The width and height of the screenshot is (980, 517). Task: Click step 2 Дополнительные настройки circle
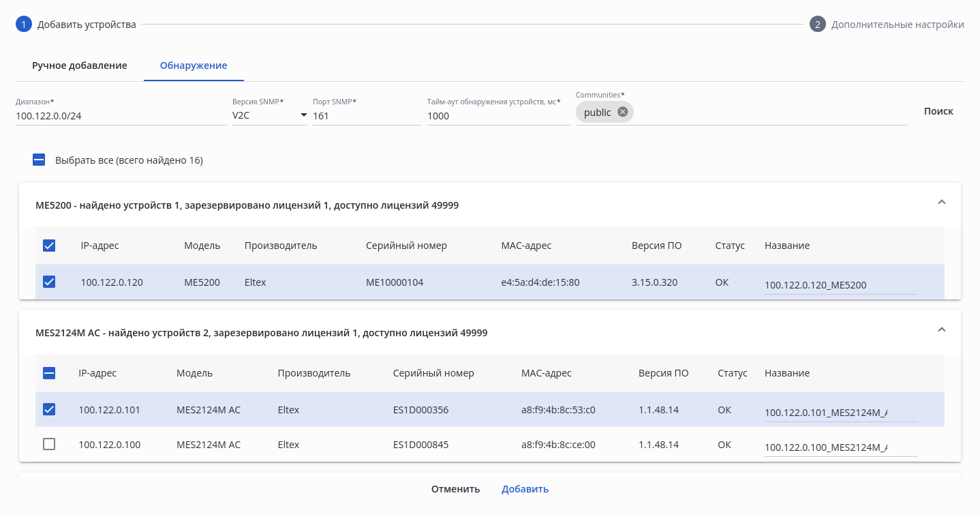point(818,25)
